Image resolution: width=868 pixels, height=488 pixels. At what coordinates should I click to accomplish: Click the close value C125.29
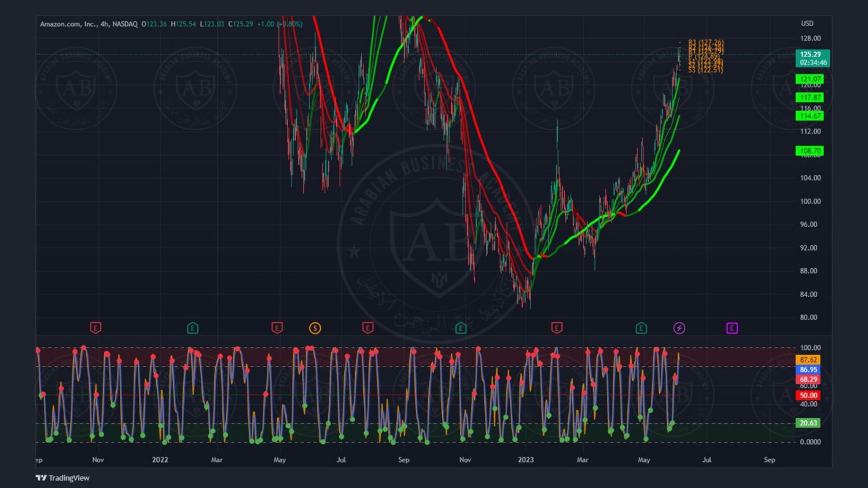pyautogui.click(x=241, y=24)
